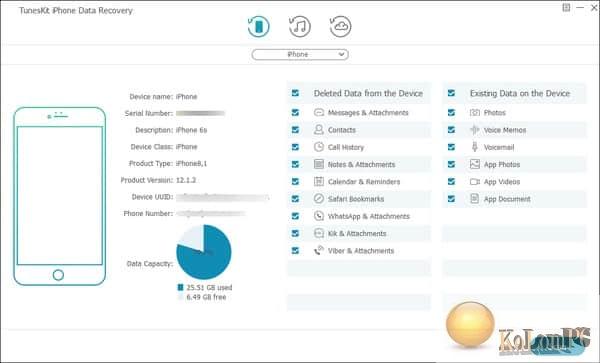Toggle the Voicemail checkbox
Viewport: 600px width, 363px height.
(x=451, y=147)
